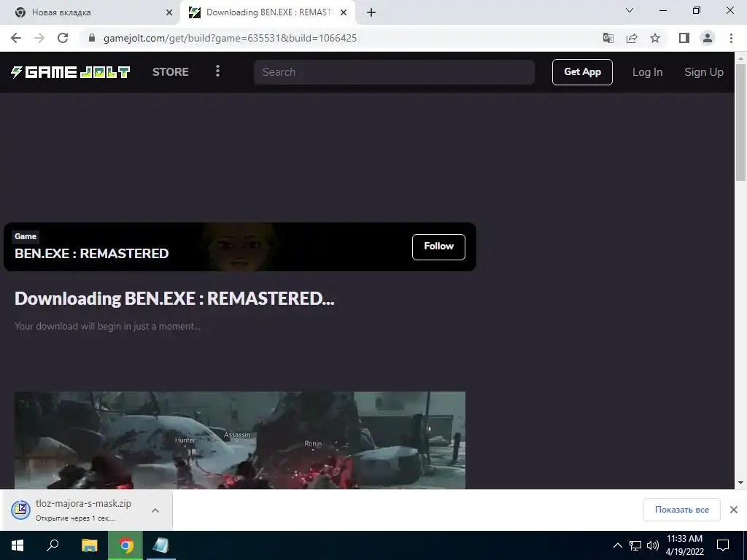
Task: Open the Sign Up link
Action: pyautogui.click(x=704, y=72)
